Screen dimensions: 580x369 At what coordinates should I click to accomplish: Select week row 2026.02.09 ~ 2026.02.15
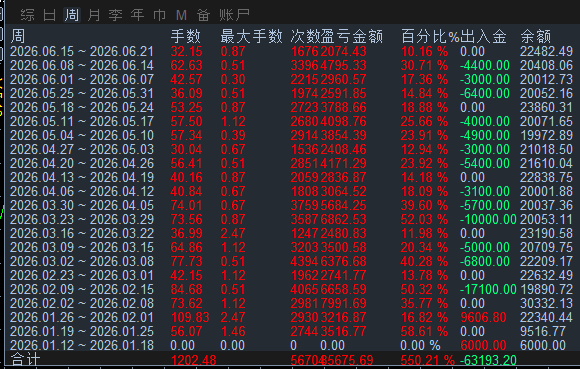pyautogui.click(x=291, y=290)
